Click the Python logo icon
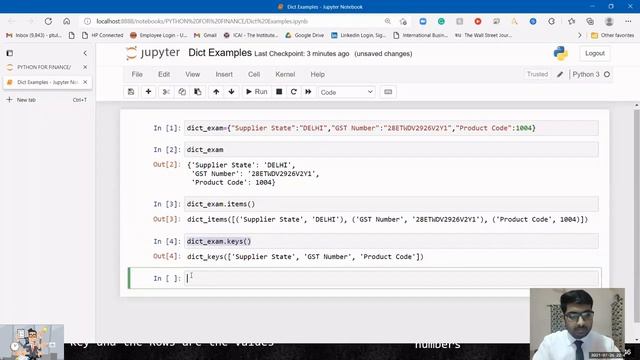The width and height of the screenshot is (640, 360). (561, 53)
